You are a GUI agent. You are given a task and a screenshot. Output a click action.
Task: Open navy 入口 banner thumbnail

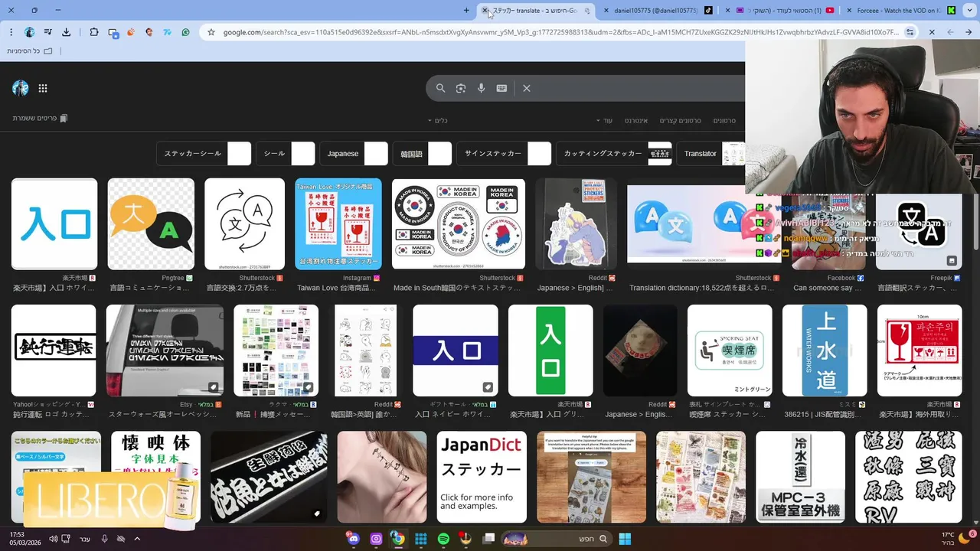tap(456, 350)
